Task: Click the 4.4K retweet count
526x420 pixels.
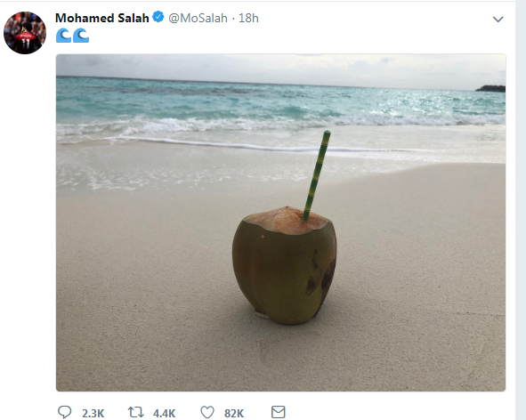Action: coord(164,413)
